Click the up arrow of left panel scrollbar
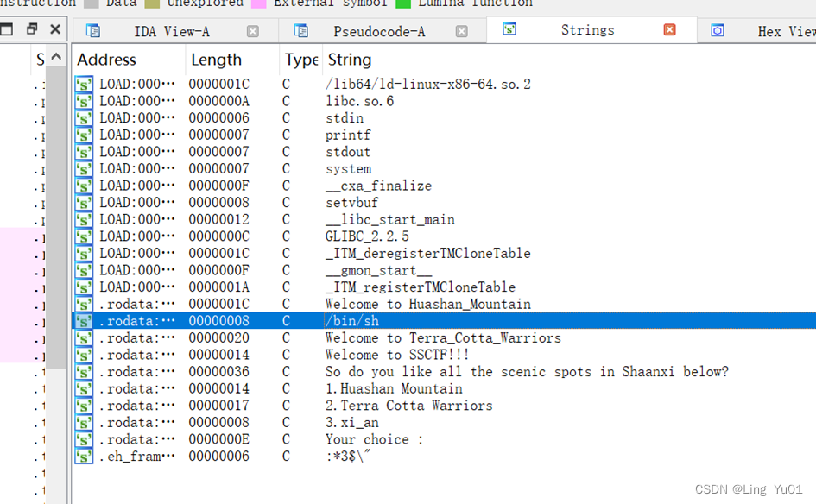This screenshot has width=816, height=504. pos(56,57)
